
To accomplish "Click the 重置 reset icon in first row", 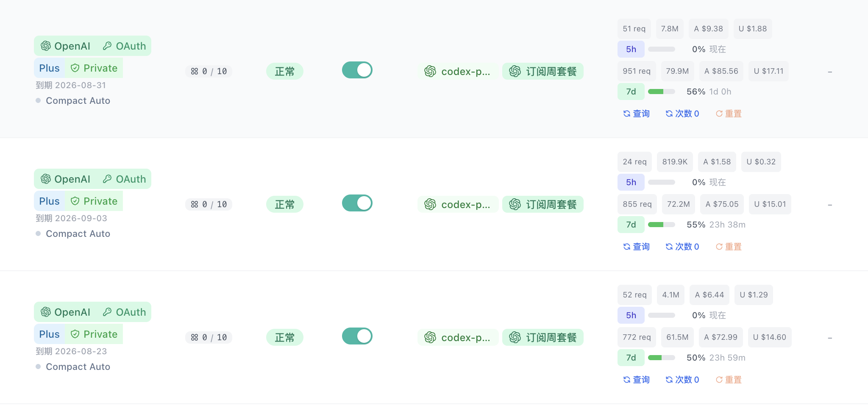I will (719, 114).
